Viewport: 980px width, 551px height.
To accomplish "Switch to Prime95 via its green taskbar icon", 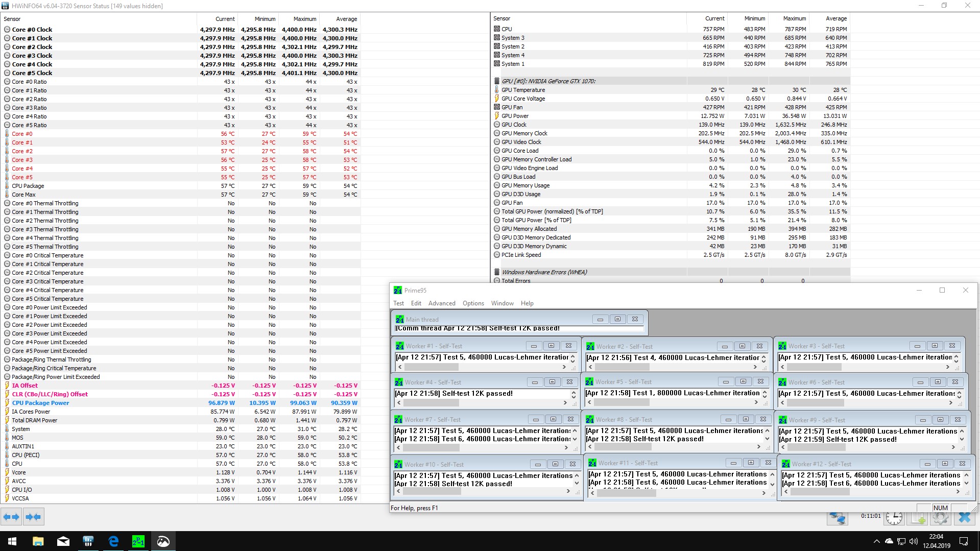I will click(x=138, y=541).
